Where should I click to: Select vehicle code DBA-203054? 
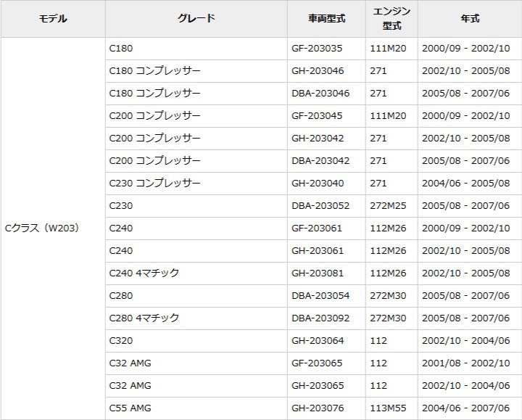(x=320, y=296)
